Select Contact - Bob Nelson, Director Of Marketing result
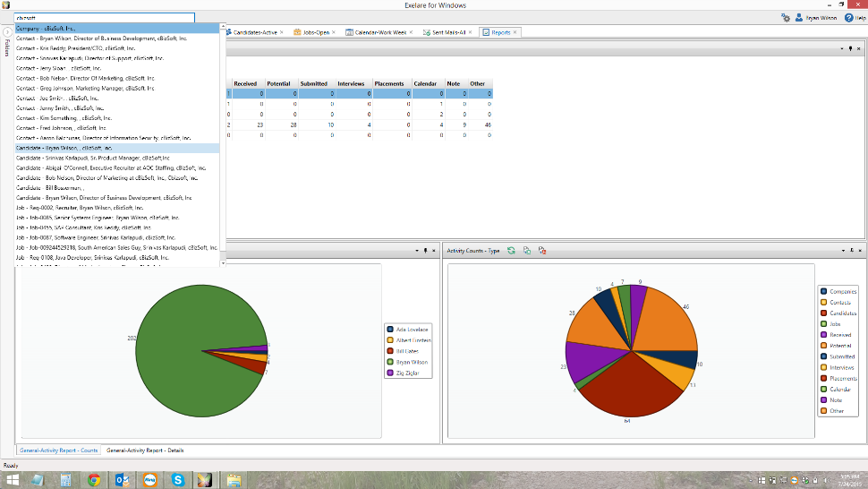Image resolution: width=868 pixels, height=489 pixels. (x=117, y=78)
